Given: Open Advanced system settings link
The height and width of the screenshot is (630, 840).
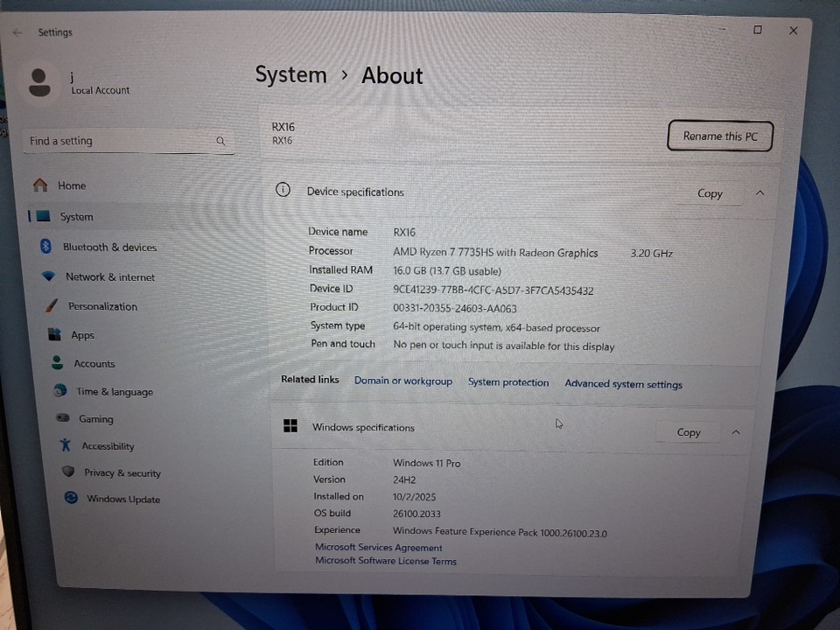Looking at the screenshot, I should click(x=623, y=384).
